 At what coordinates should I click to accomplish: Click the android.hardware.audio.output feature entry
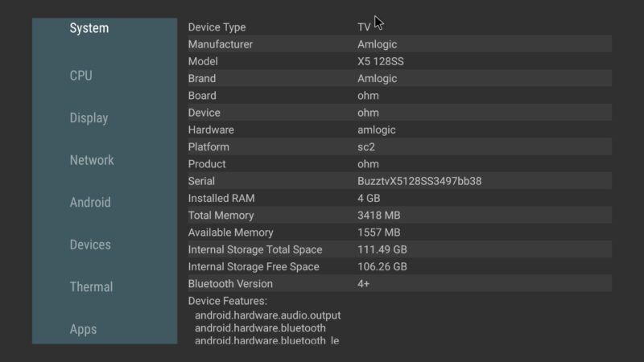(x=267, y=315)
